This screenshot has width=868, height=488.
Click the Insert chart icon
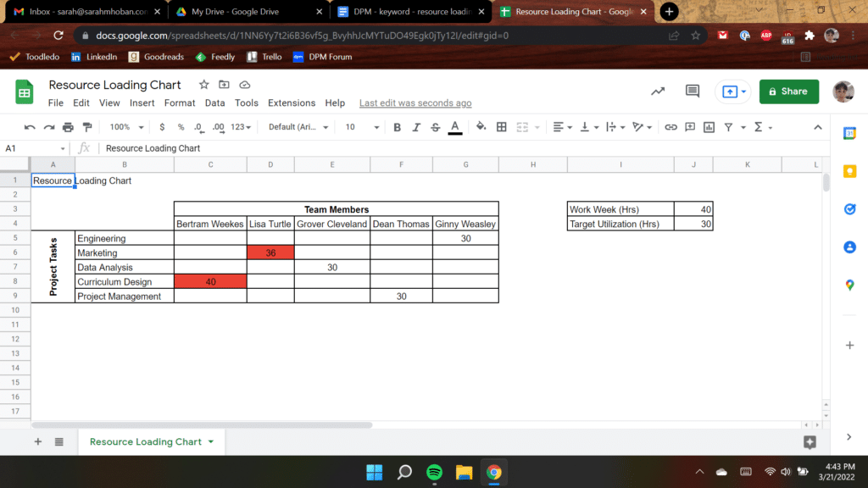click(x=709, y=127)
